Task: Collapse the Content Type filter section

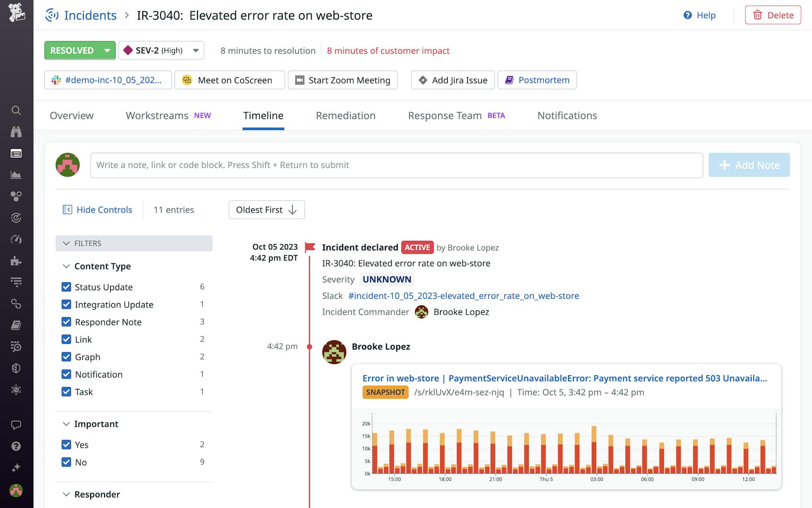Action: (66, 266)
